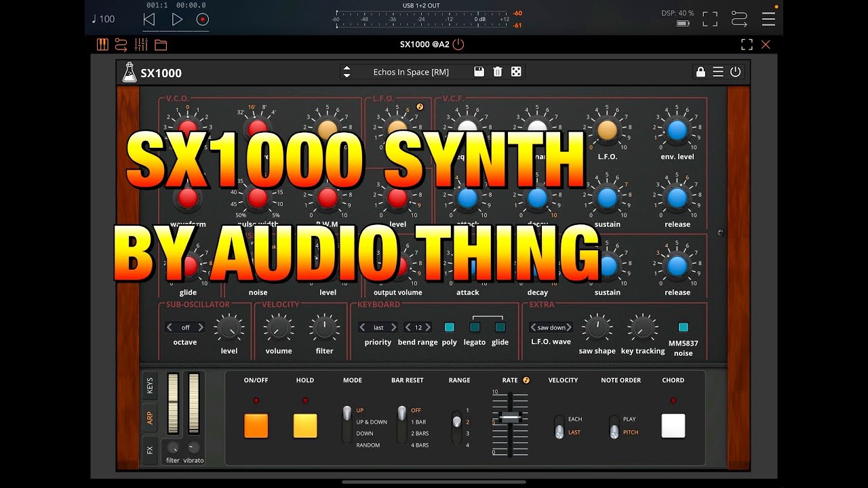The height and width of the screenshot is (488, 868).
Task: Click the V.C.F. env. level knob
Action: point(677,130)
